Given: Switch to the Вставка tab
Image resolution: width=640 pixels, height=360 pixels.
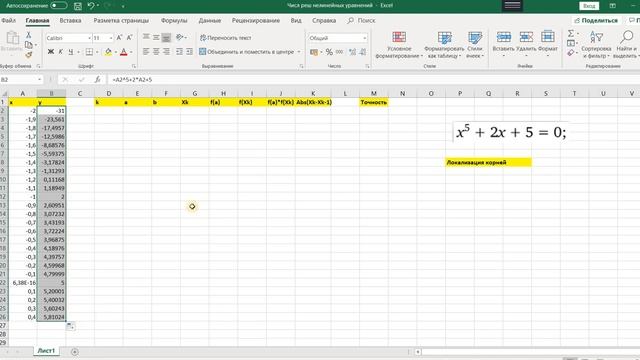Looking at the screenshot, I should [x=70, y=20].
